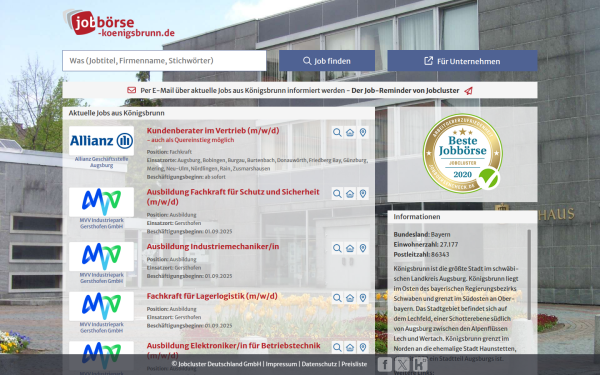
Task: Click magnifier icon for Elektroniker/in Betriebstechnik job
Action: 337,347
